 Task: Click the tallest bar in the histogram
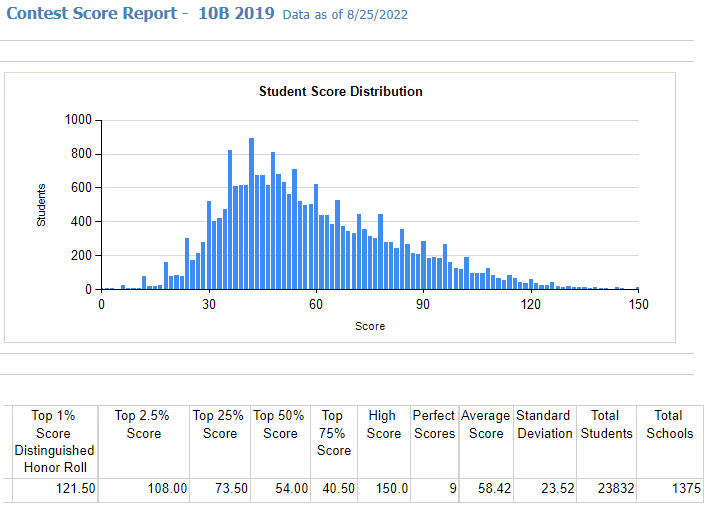click(251, 214)
